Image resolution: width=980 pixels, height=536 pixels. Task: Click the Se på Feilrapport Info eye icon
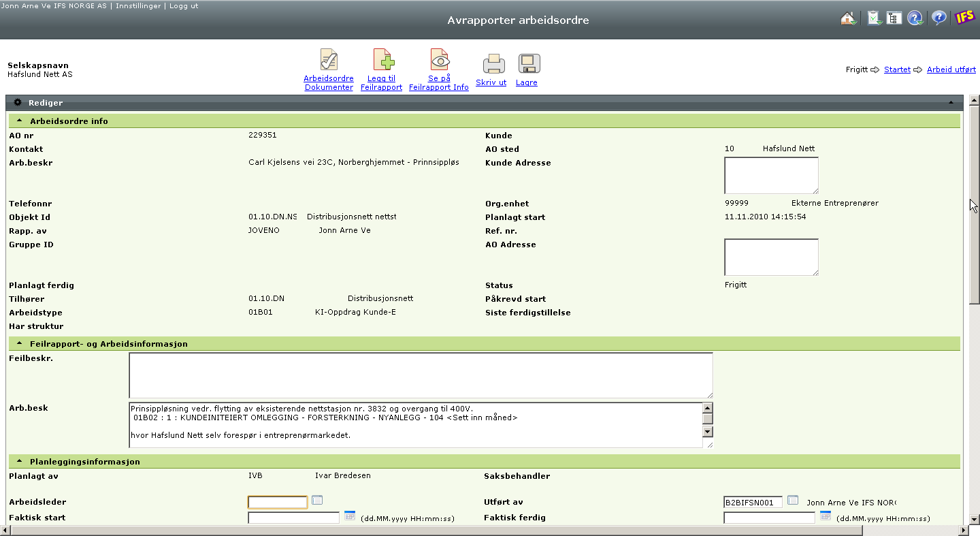tap(440, 60)
